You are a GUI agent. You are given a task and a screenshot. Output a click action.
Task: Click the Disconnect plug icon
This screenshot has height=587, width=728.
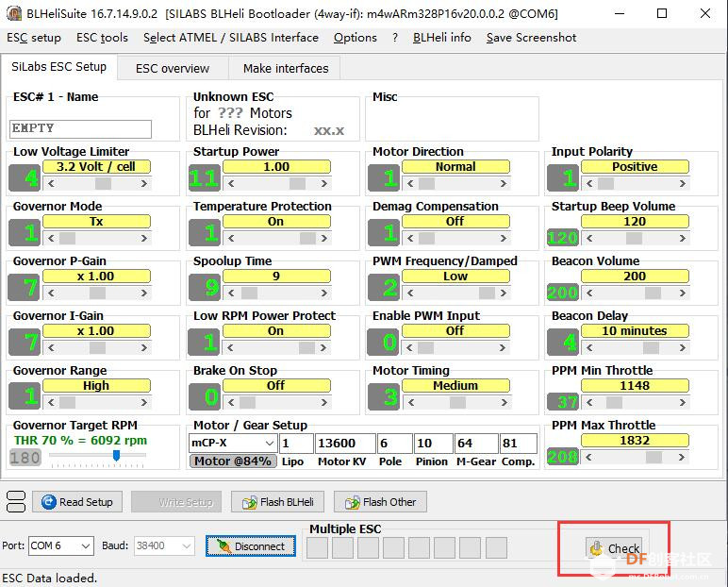pyautogui.click(x=223, y=546)
